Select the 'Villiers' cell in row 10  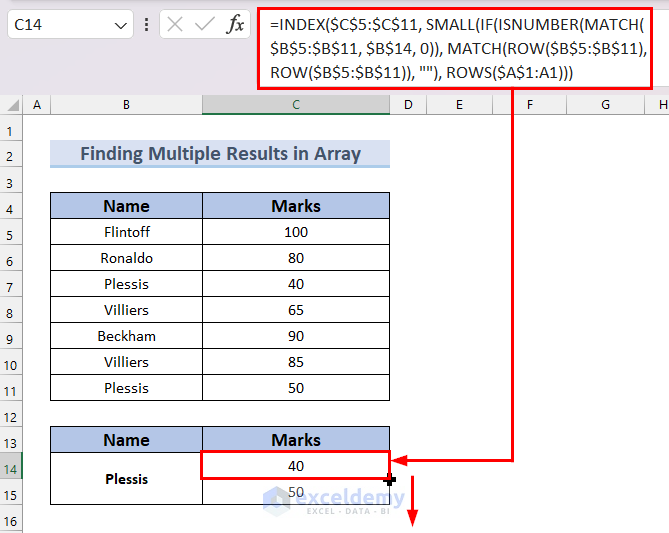[x=126, y=362]
